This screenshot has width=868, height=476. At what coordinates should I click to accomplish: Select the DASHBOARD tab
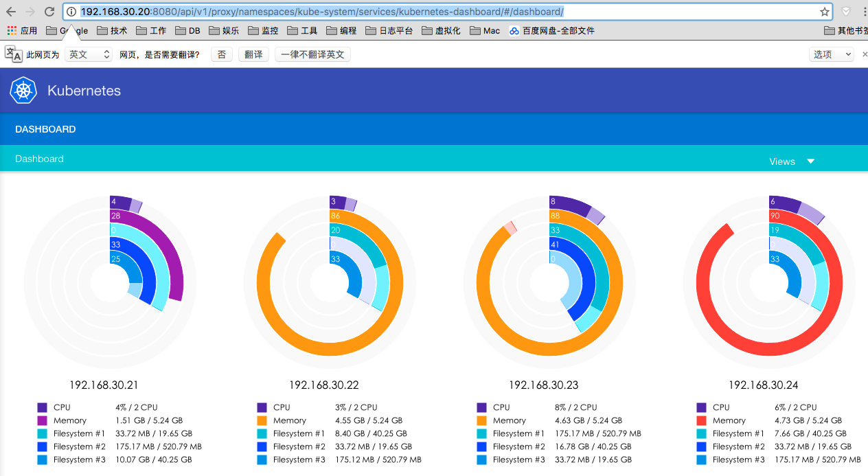click(45, 129)
